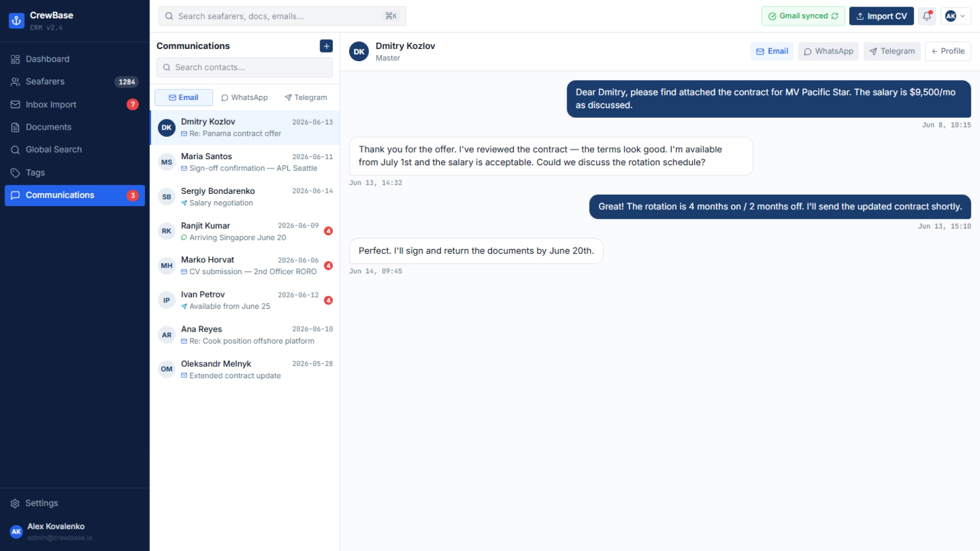Click Alex Kovalenko user name
Viewport: 980px width, 551px height.
tap(56, 527)
